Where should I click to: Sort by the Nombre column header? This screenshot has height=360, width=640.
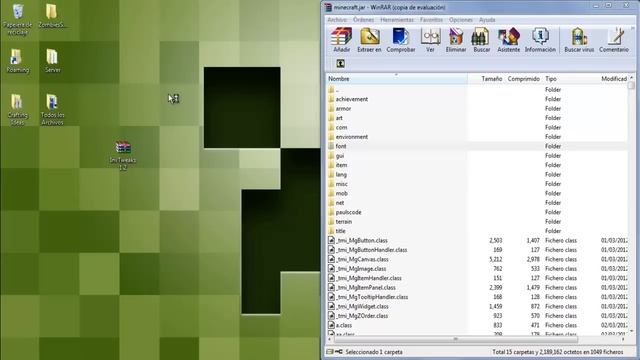click(x=397, y=79)
